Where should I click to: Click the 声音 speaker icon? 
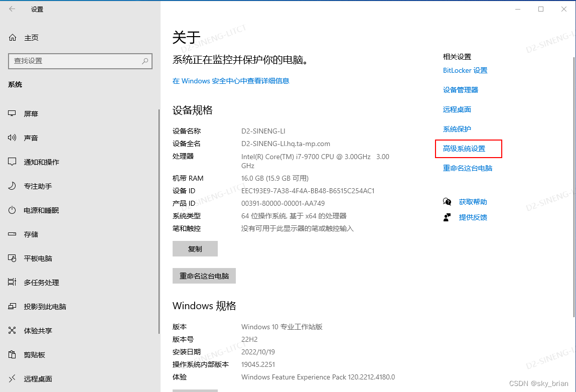[x=12, y=138]
